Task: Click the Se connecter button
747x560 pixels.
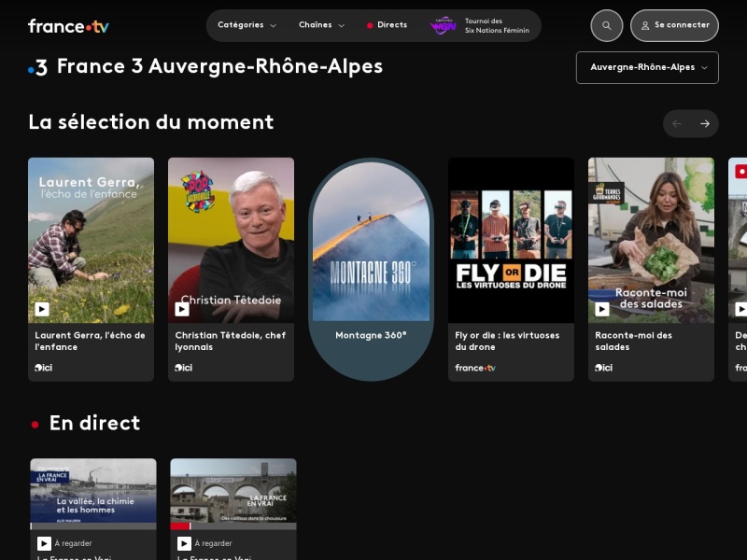Action: (x=674, y=26)
